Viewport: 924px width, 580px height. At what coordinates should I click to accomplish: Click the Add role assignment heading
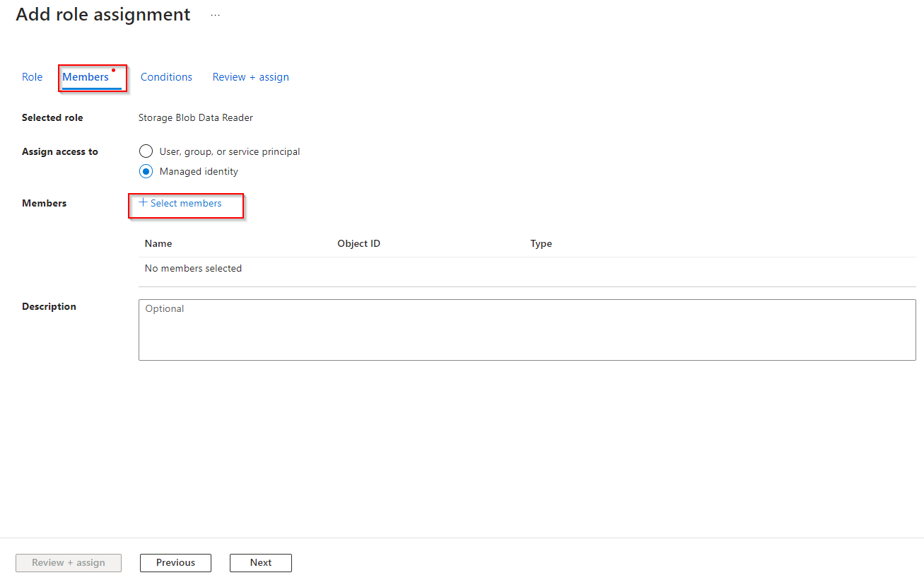tap(103, 15)
